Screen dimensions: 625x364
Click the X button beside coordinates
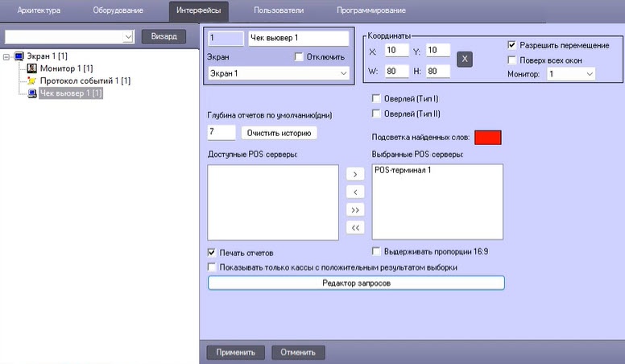tap(465, 59)
